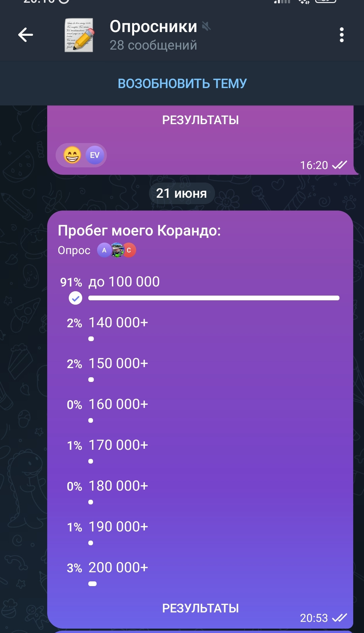Select the 150 000+ poll option

(x=118, y=364)
